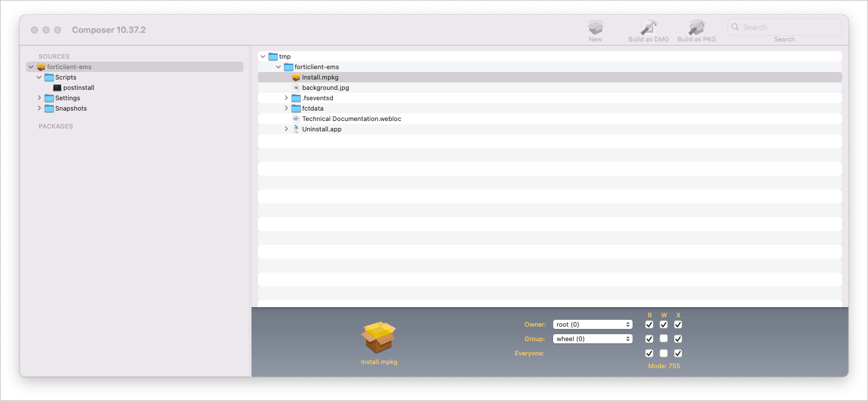Viewport: 868px width, 401px height.
Task: Click the Technical Documentation.webloc file icon
Action: pyautogui.click(x=296, y=119)
